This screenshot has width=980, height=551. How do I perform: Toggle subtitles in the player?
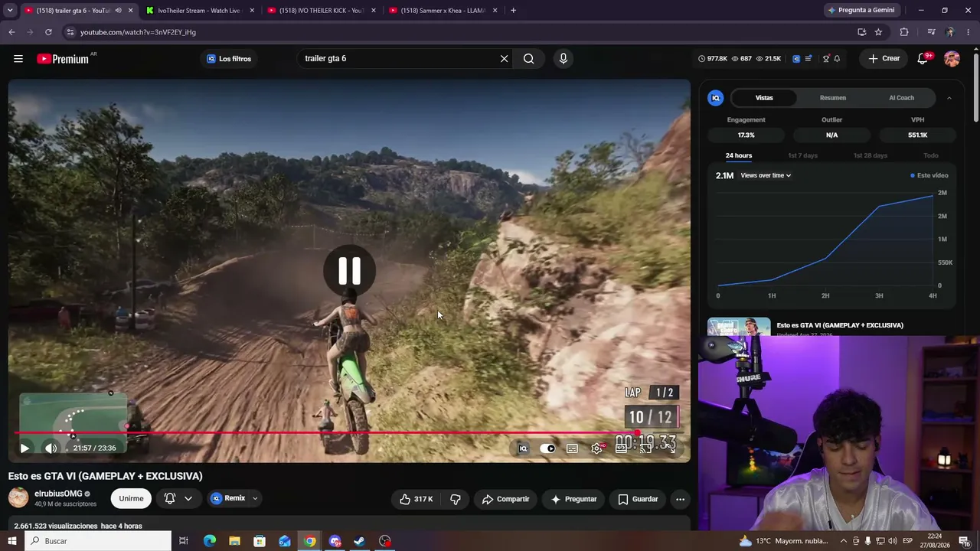572,448
